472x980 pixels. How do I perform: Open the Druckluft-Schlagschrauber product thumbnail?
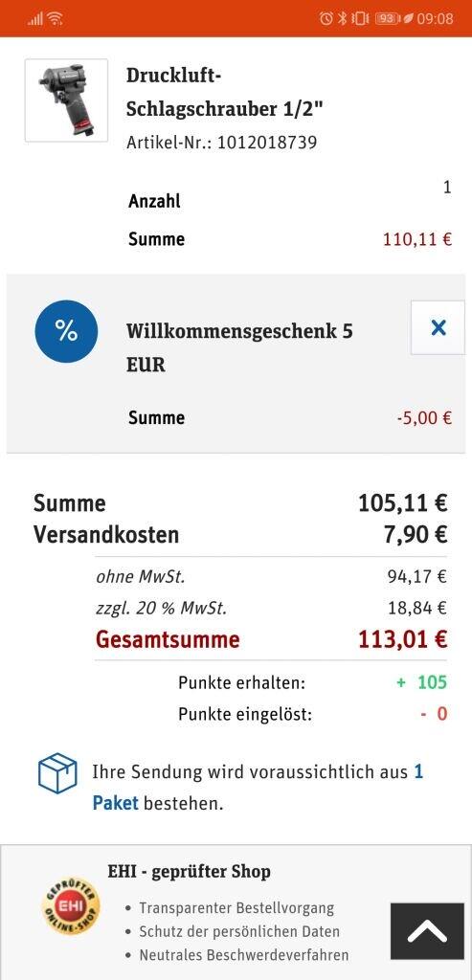click(66, 100)
